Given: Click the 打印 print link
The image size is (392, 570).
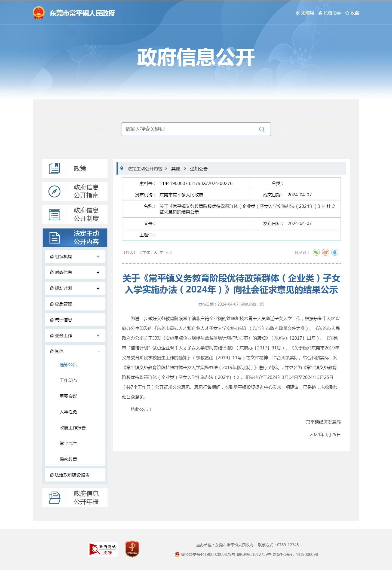Looking at the screenshot, I should click(x=130, y=253).
